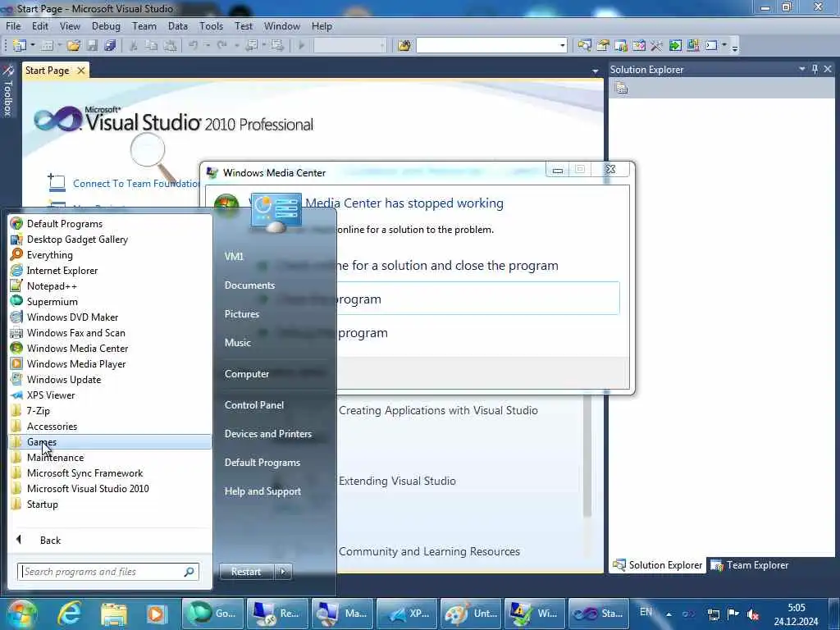Open Devices and Printers from the Start menu

click(268, 433)
